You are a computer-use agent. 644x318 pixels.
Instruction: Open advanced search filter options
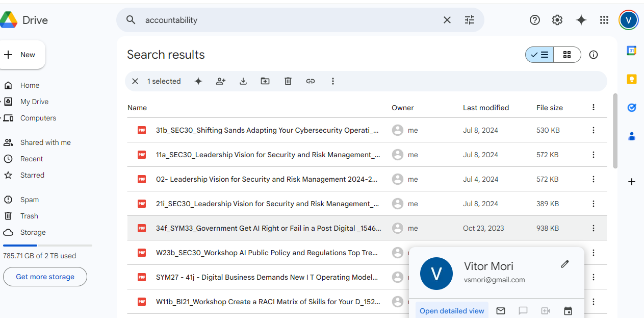(470, 20)
